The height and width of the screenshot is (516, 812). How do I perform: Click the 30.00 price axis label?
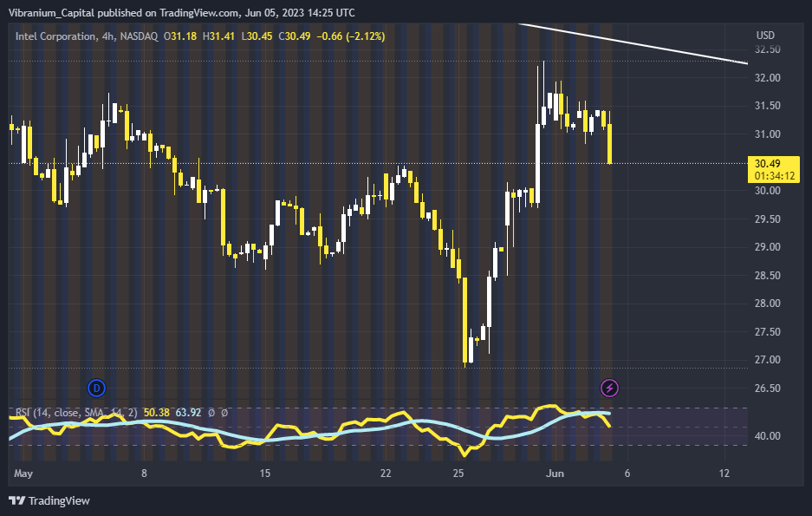coord(768,191)
